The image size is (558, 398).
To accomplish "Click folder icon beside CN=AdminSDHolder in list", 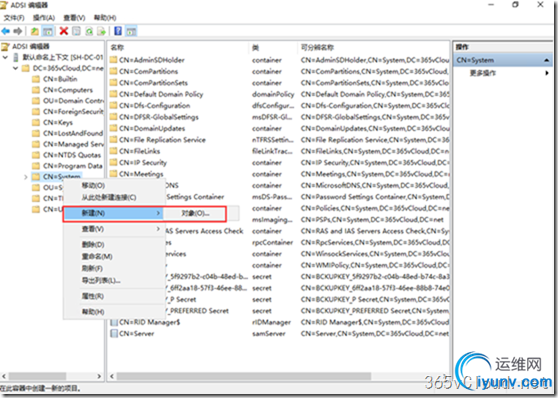I will click(114, 60).
